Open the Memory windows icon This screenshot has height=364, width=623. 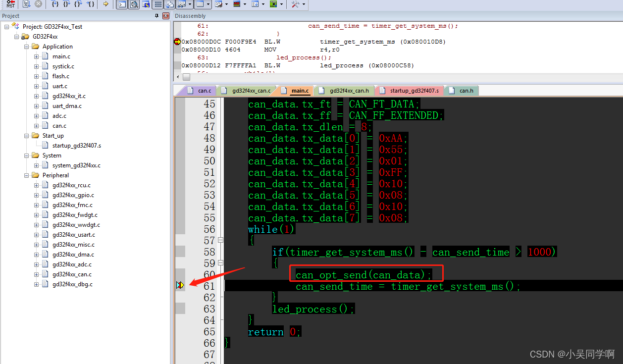click(x=199, y=4)
